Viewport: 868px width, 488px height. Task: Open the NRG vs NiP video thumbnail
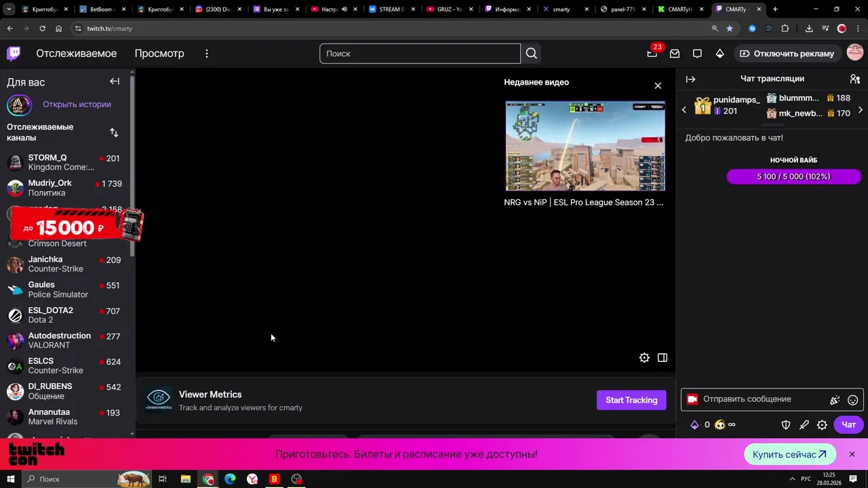coord(585,146)
